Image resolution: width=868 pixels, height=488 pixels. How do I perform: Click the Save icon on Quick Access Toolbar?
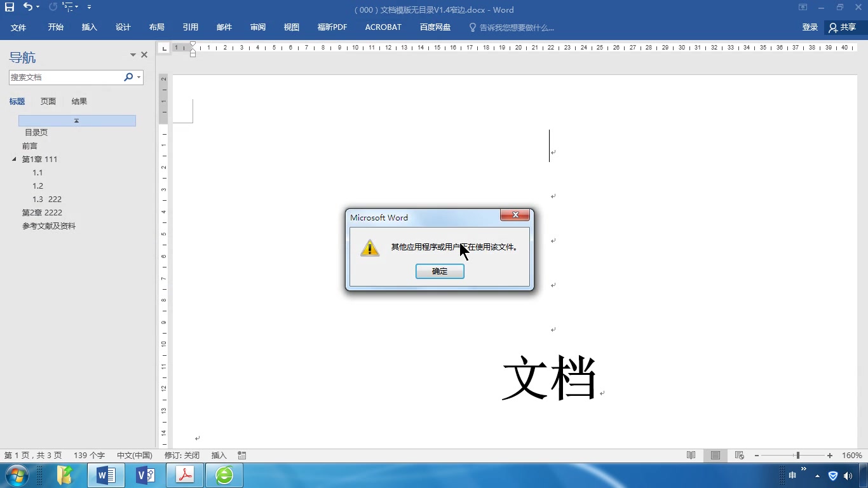point(9,8)
